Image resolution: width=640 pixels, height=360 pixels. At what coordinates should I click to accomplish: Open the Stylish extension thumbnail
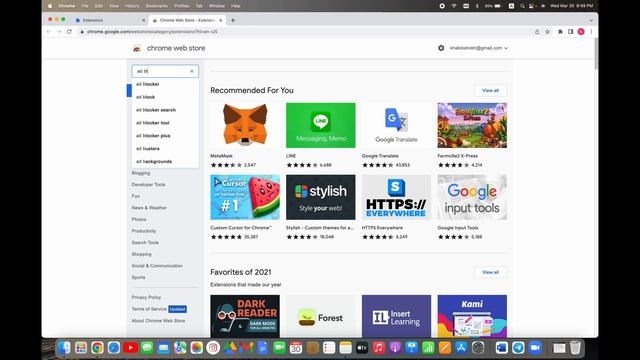(320, 197)
